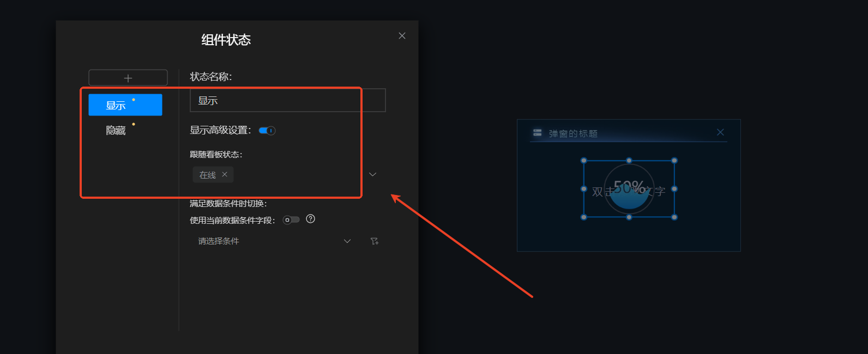Click the add-filter funnel icon
This screenshot has height=354, width=868.
(x=375, y=241)
